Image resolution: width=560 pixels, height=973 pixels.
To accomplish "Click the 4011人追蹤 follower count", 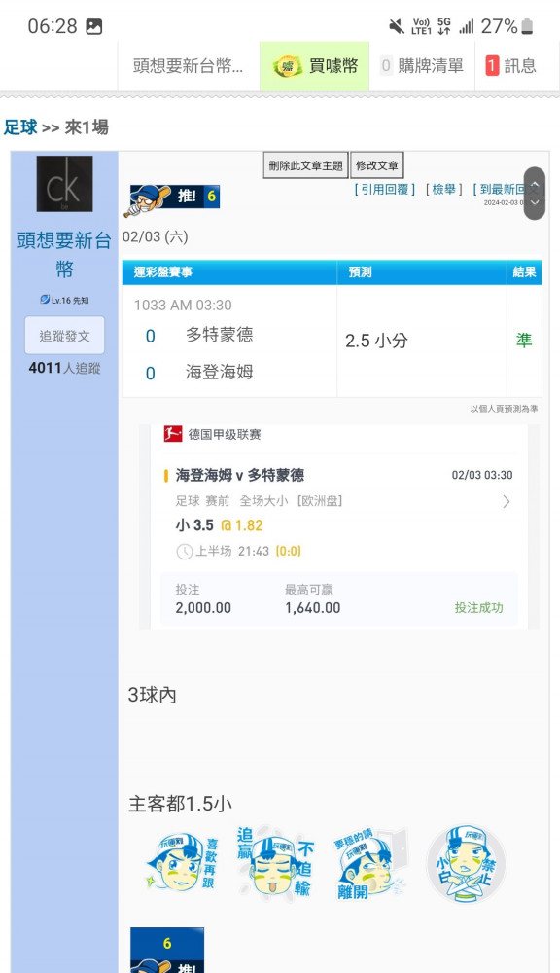I will [64, 368].
